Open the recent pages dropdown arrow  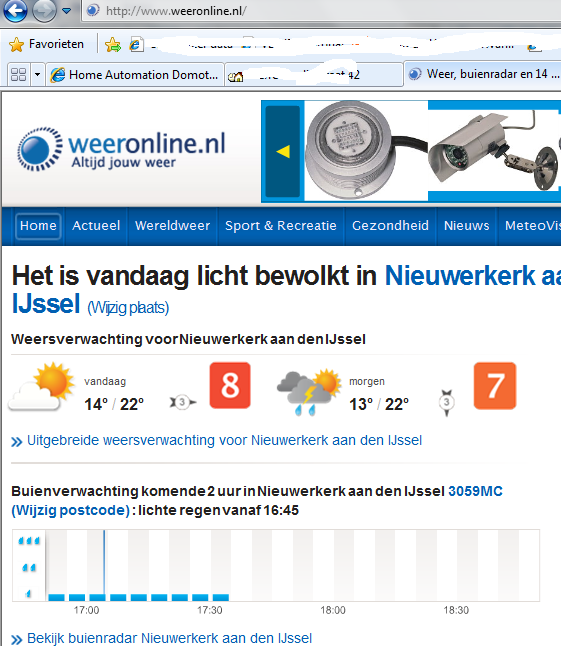click(x=66, y=11)
